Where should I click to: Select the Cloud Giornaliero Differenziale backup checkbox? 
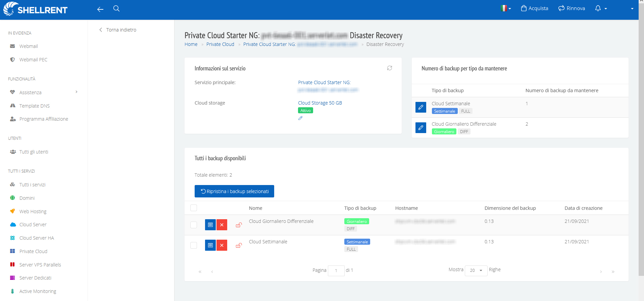[x=194, y=225]
